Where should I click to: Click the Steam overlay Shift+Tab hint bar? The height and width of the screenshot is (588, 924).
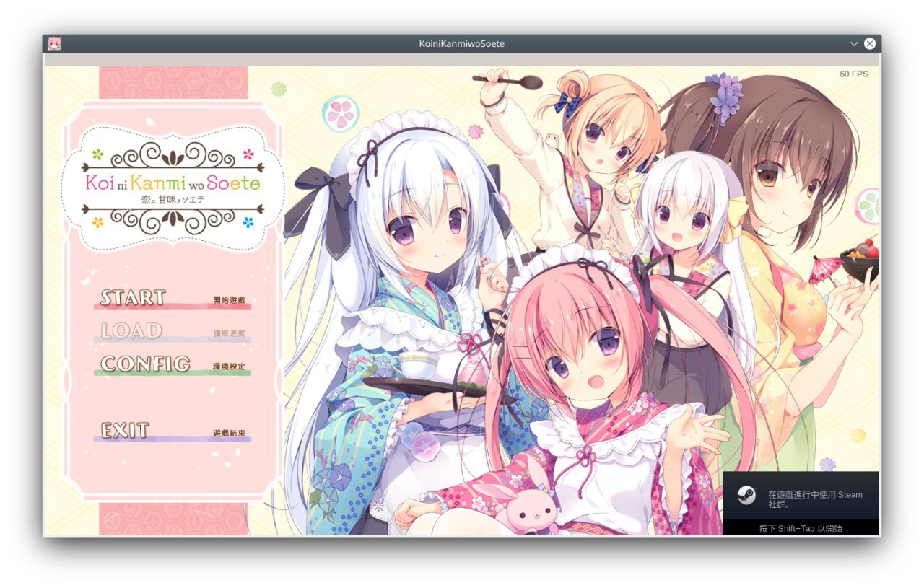pos(801,528)
